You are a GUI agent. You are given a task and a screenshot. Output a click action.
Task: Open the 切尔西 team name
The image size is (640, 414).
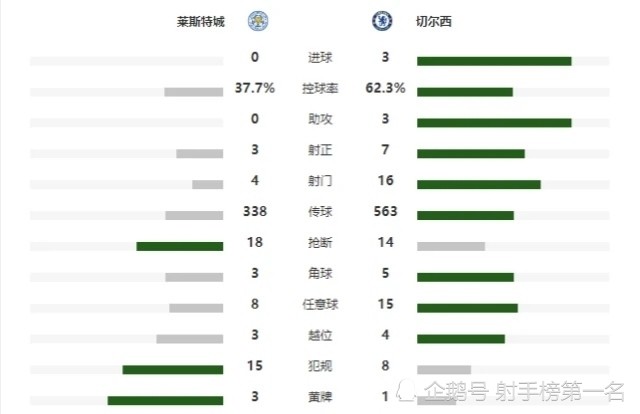(433, 21)
